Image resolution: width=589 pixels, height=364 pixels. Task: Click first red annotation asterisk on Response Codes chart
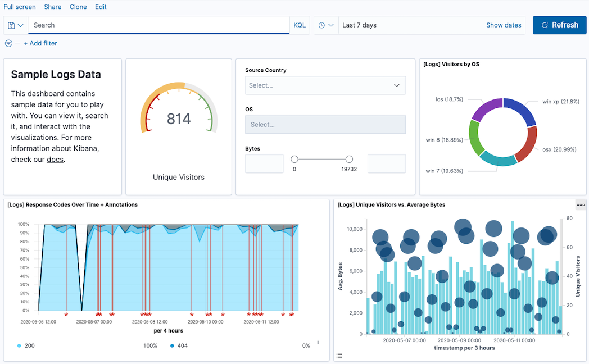coord(66,315)
